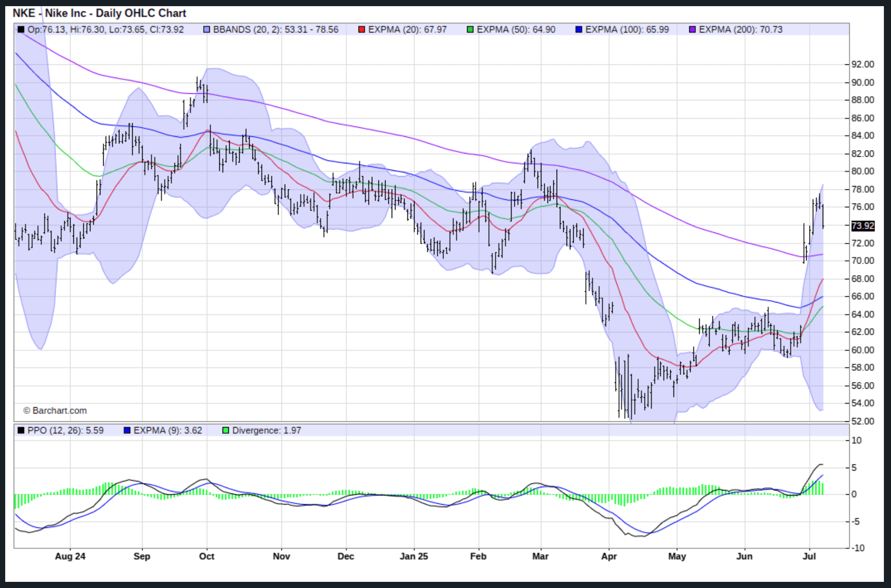Click the 73.92 current price marker
This screenshot has width=891, height=588.
tap(862, 226)
